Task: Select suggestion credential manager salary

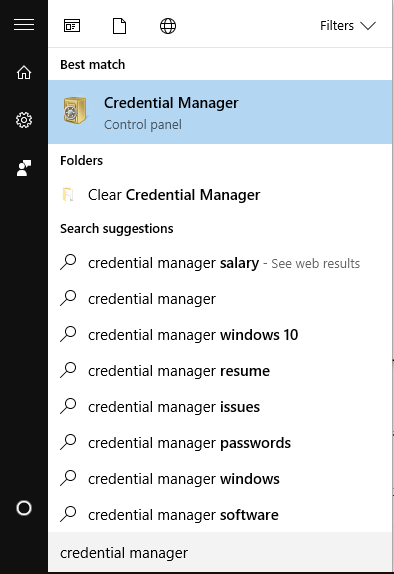Action: pyautogui.click(x=220, y=263)
